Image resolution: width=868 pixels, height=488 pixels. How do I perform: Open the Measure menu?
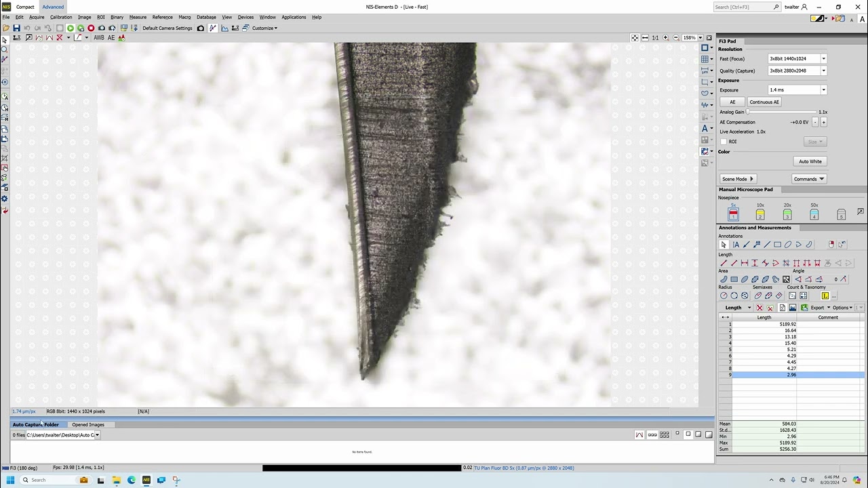(138, 17)
